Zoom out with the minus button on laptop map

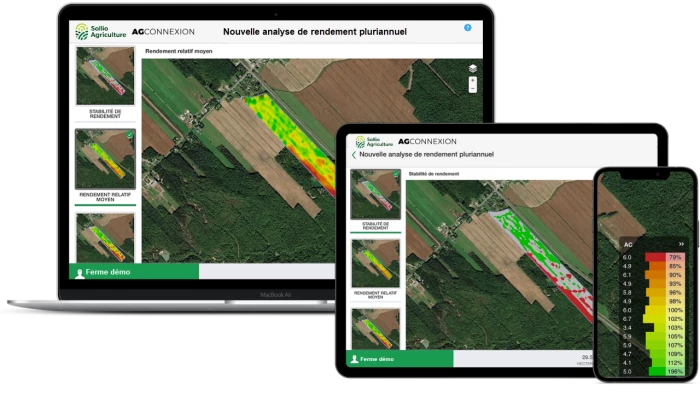[x=473, y=88]
